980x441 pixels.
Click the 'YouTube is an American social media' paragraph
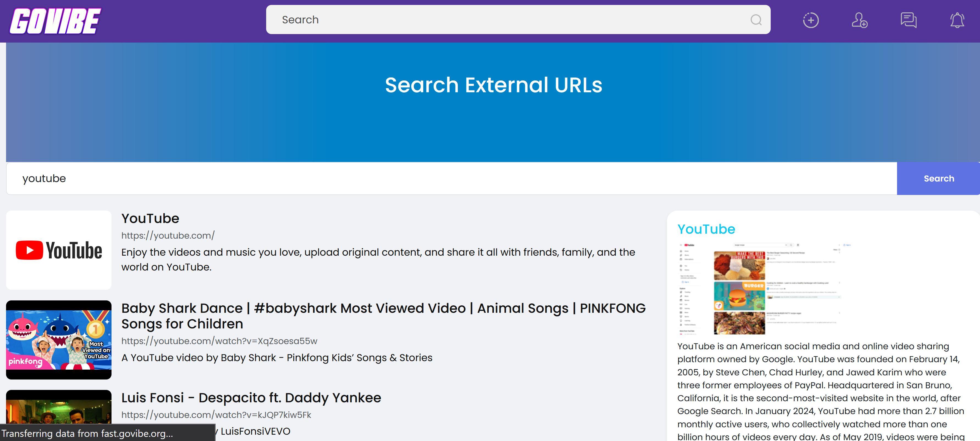click(x=821, y=391)
